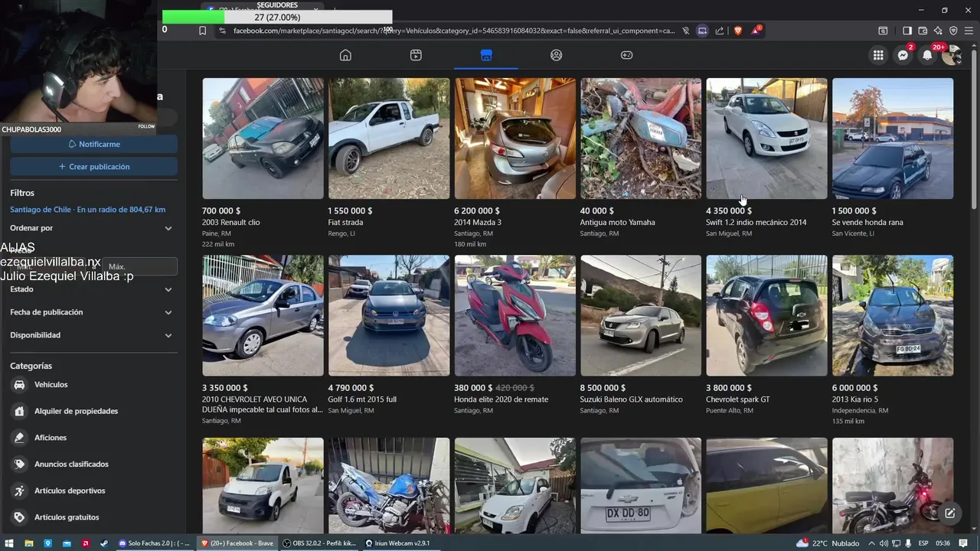Select the Aficiones category
Screen dimensions: 980x551
(92, 438)
